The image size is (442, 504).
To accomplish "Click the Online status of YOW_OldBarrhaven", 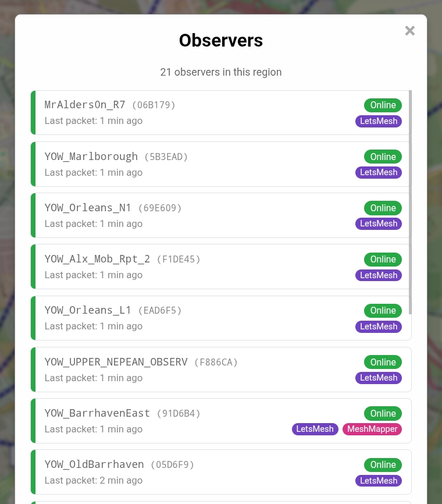I will pyautogui.click(x=383, y=464).
